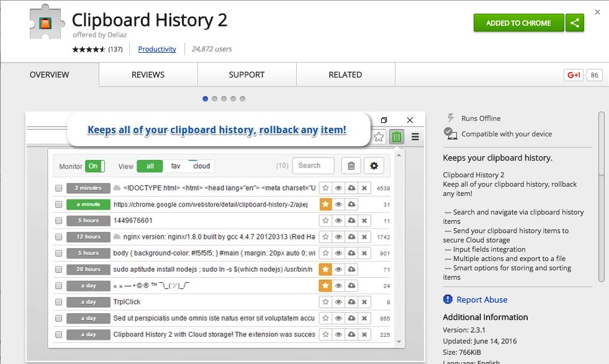The image size is (609, 364).
Task: Click the 'TrplClick' clipboard item text
Action: pos(127,302)
